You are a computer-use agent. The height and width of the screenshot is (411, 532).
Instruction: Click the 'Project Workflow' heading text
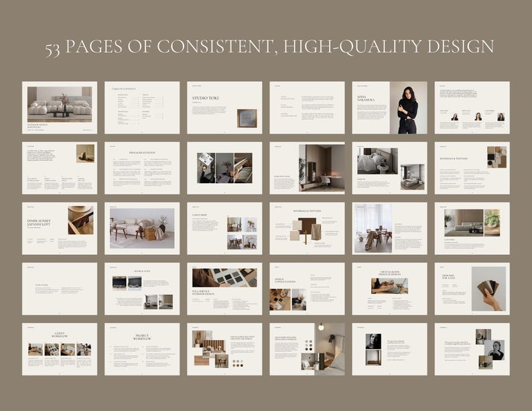142,337
